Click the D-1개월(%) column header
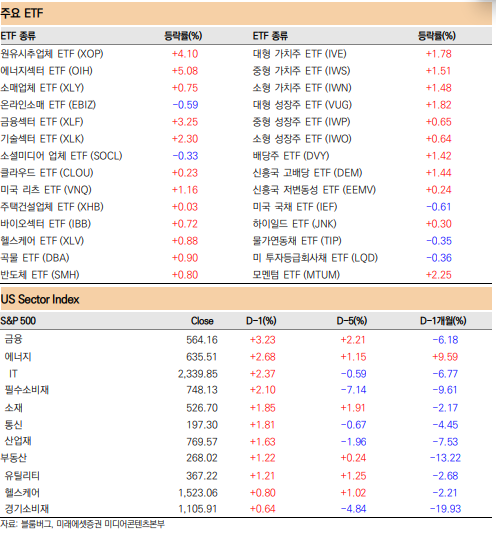Screen dimensions: 496x534 [x=443, y=321]
